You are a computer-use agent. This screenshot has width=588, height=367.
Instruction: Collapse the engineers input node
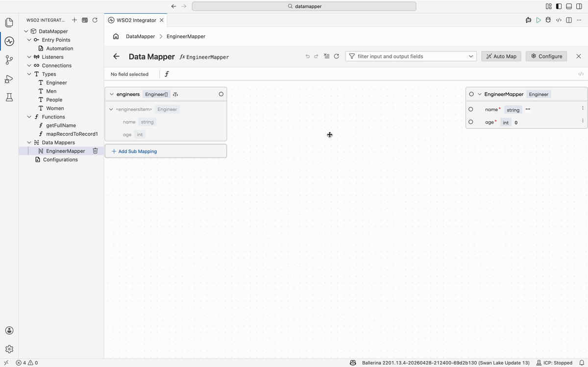pyautogui.click(x=112, y=94)
